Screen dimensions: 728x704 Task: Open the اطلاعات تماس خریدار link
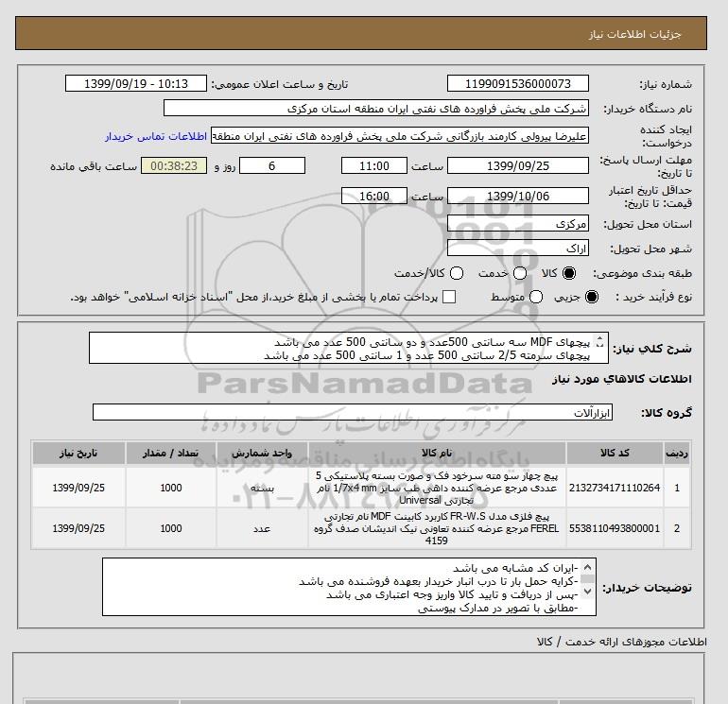click(x=156, y=136)
